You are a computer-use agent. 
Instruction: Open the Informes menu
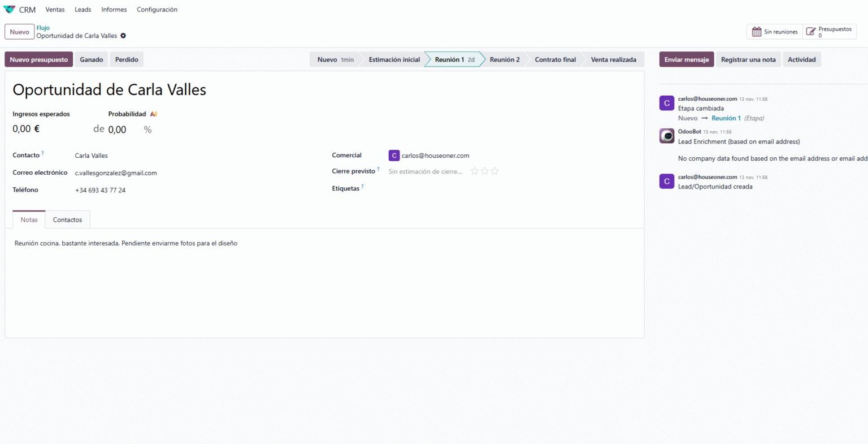114,10
